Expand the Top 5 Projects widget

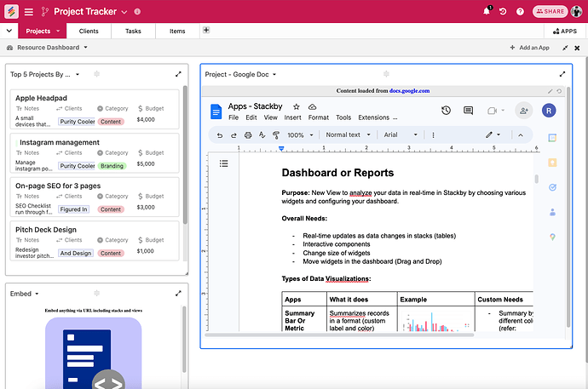coord(178,74)
